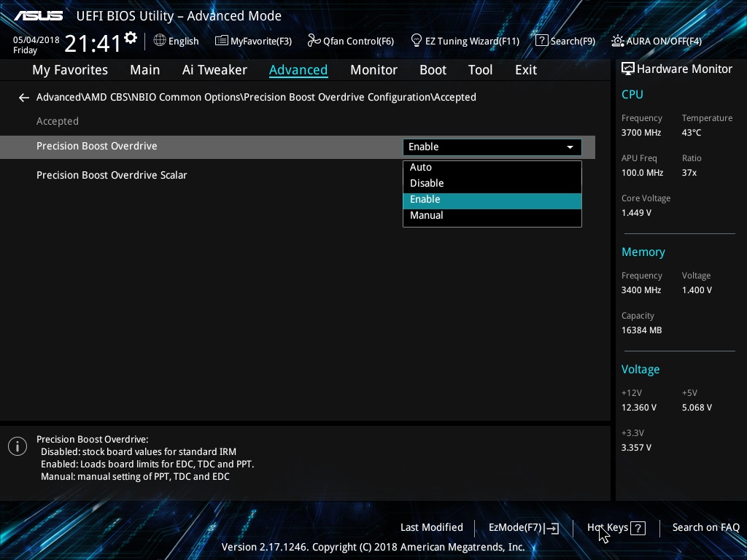Screen dimensions: 747x560
Task: Click the globe language icon
Action: tap(160, 41)
